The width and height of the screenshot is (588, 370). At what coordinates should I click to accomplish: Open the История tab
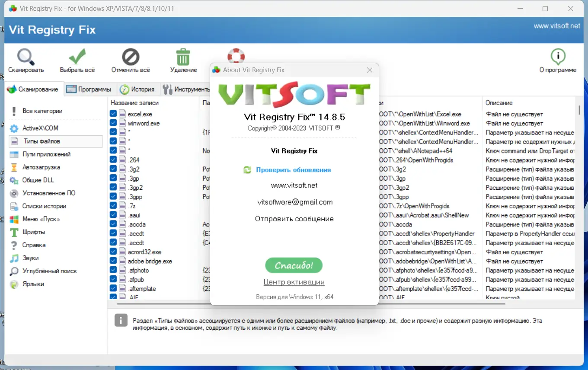coord(138,89)
